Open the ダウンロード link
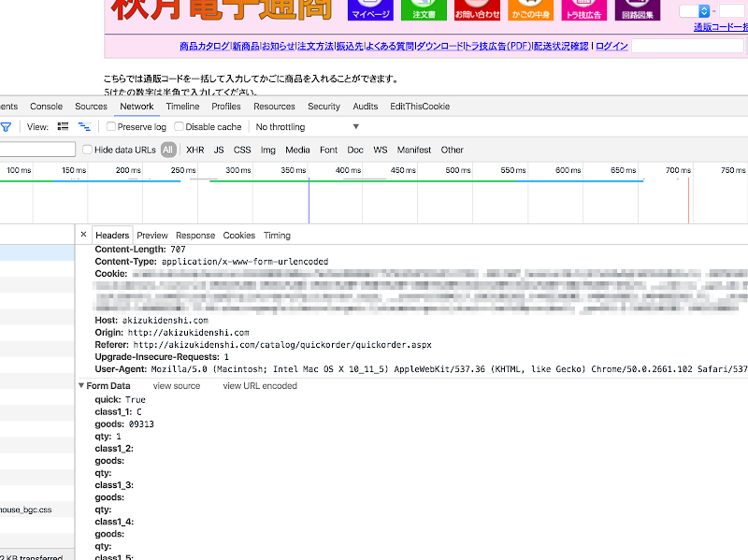748x560 pixels. (439, 46)
